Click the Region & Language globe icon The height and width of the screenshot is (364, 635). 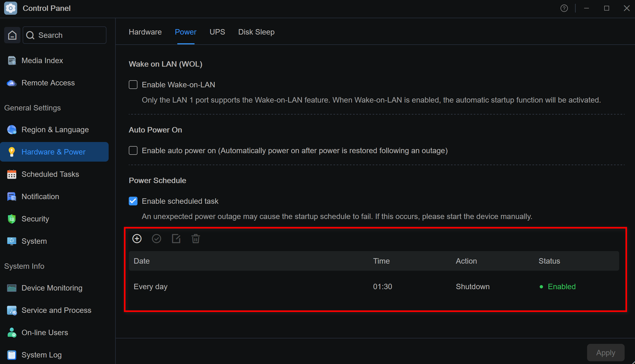pyautogui.click(x=12, y=130)
